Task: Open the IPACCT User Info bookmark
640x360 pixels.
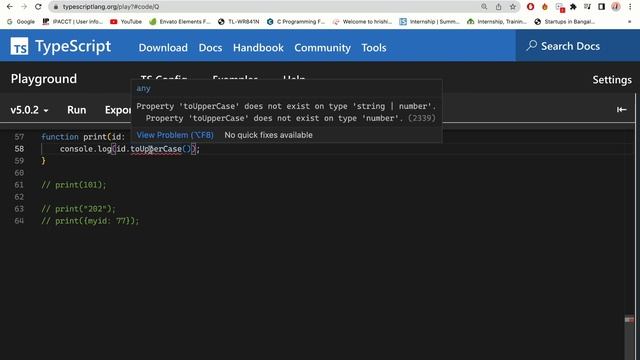Action: [73, 22]
